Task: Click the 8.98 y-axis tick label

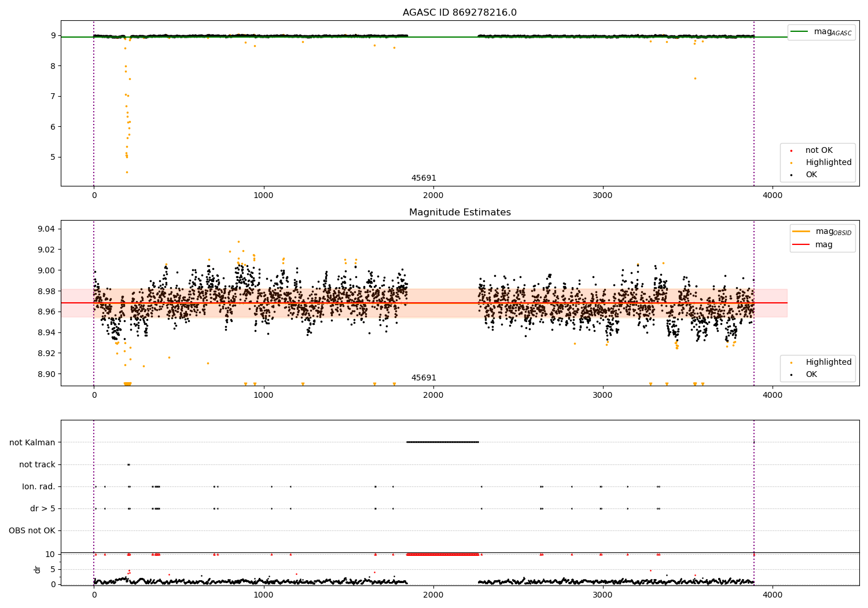Action: [x=46, y=291]
